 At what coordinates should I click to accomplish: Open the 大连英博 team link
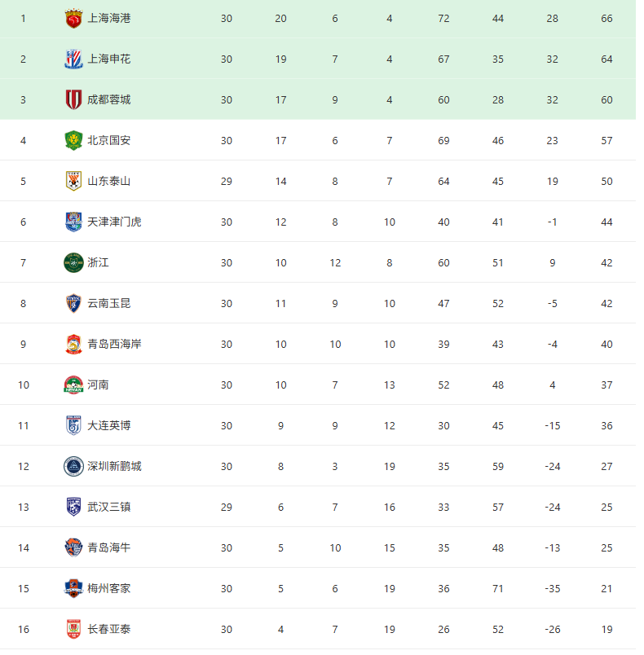[x=108, y=425]
